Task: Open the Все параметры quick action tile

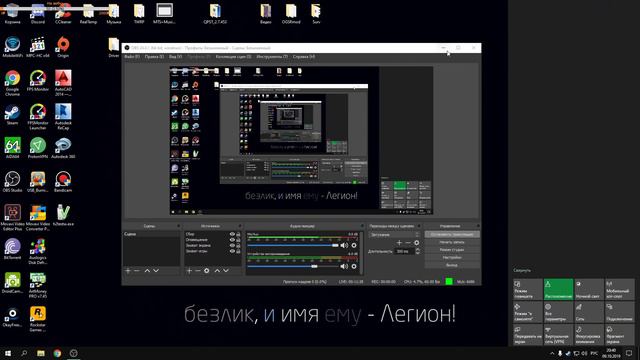Action: point(558,312)
